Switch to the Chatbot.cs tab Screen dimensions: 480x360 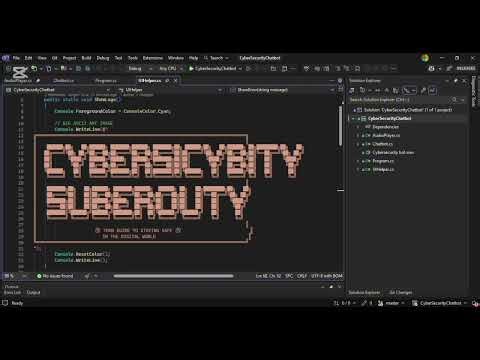(63, 81)
